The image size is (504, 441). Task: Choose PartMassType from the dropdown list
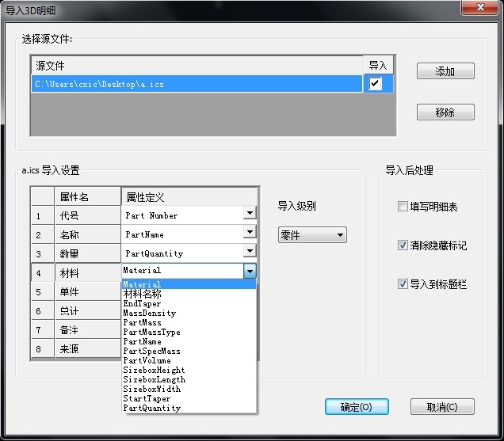tap(189, 332)
